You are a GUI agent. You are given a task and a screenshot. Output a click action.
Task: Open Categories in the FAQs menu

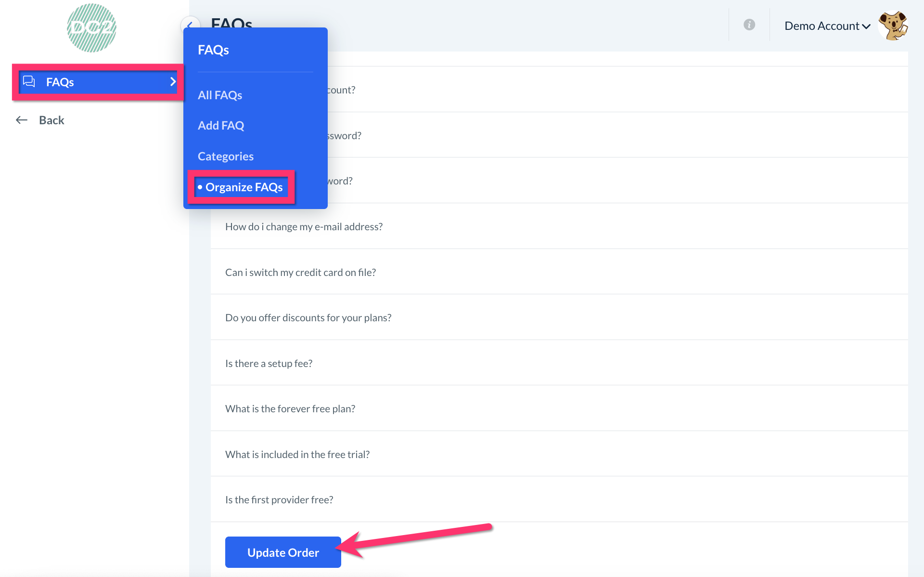coord(225,156)
